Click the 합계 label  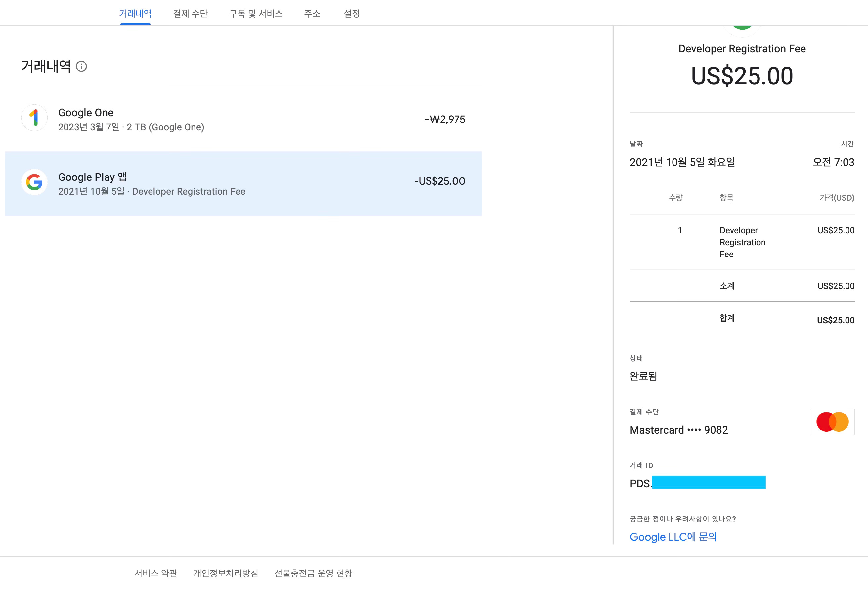727,318
